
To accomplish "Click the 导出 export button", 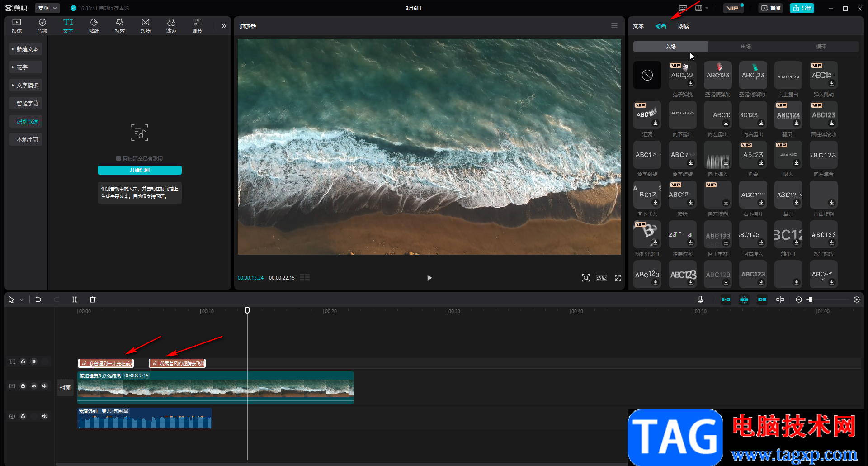I will pyautogui.click(x=802, y=8).
